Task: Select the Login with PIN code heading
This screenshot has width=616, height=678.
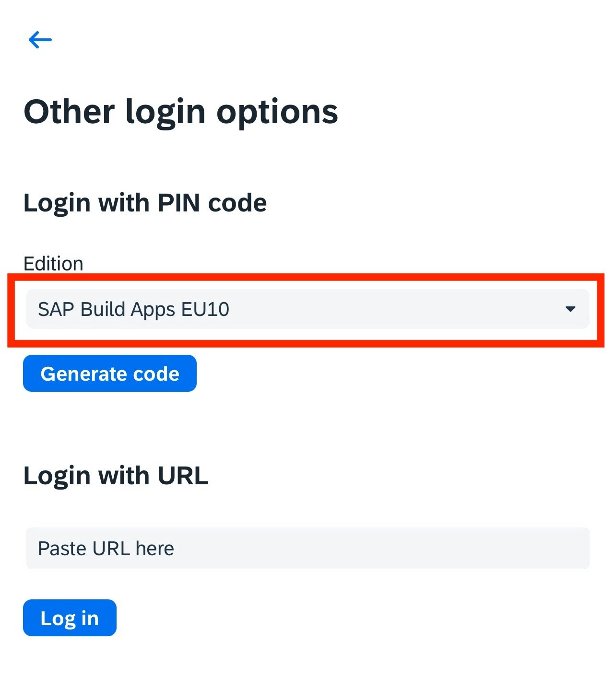Action: coord(145,203)
